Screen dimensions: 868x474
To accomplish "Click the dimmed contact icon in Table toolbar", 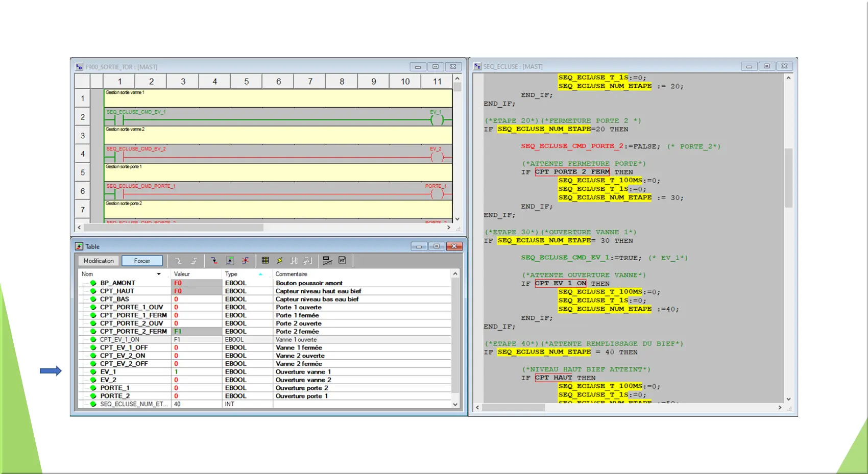I will pyautogui.click(x=294, y=261).
